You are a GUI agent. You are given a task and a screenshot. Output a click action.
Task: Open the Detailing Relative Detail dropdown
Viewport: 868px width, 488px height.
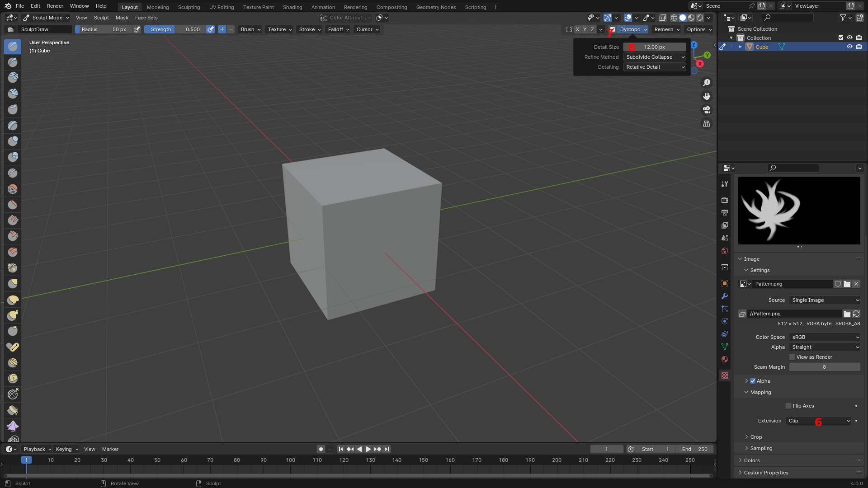coord(655,67)
